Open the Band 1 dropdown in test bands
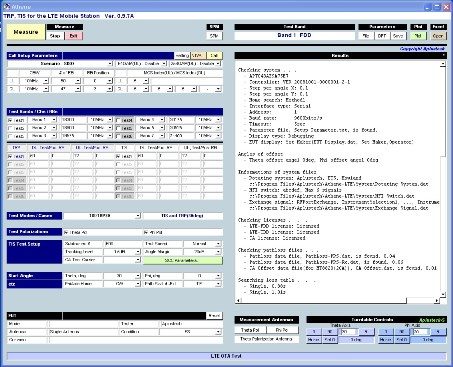 pos(54,120)
